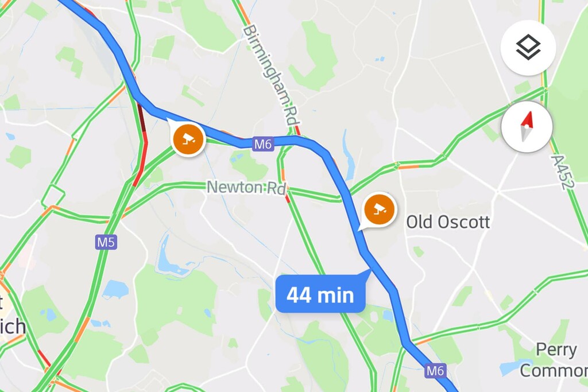Click the dark red traffic jam segment

coord(142,117)
